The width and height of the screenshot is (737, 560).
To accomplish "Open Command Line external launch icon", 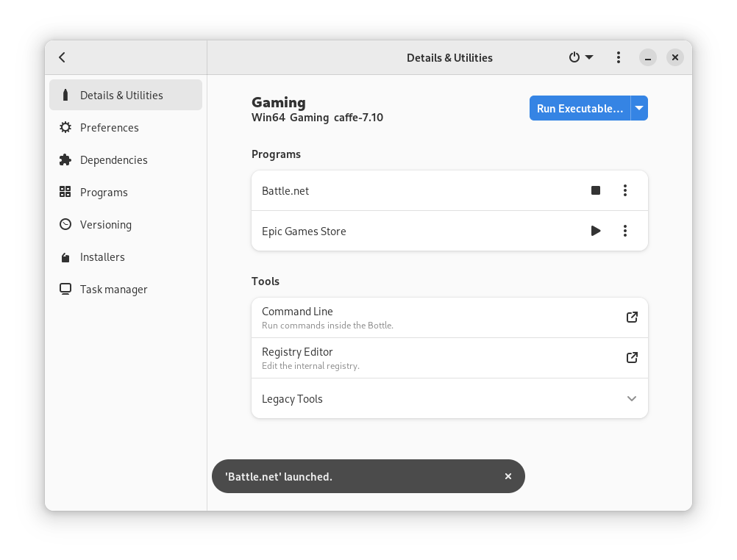I will click(632, 317).
